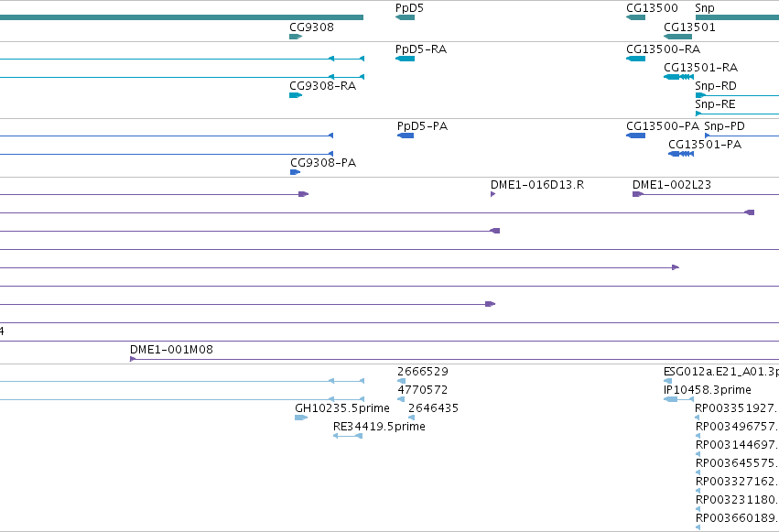Image resolution: width=779 pixels, height=532 pixels.
Task: Click the PpD5 gene label
Action: tap(409, 8)
